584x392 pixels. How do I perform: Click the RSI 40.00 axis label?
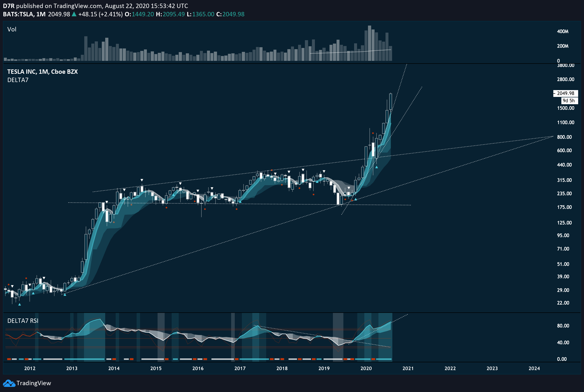tap(563, 343)
